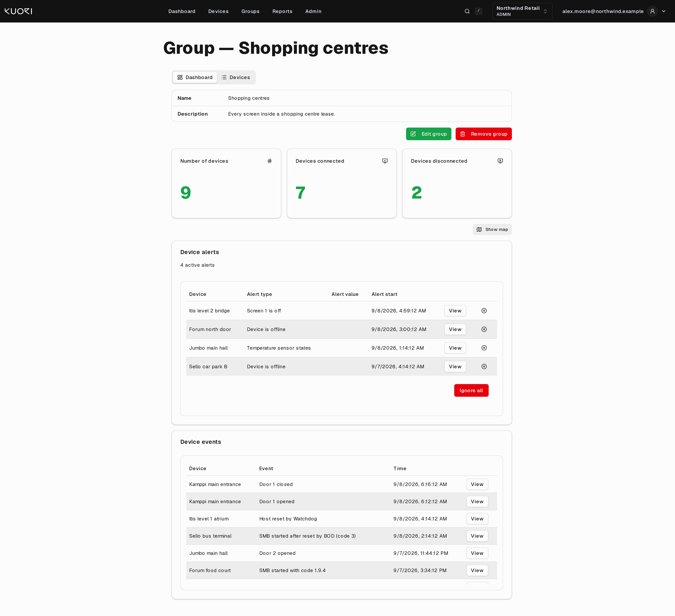The image size is (675, 616).
Task: View the Forum north door alert
Action: pyautogui.click(x=455, y=329)
